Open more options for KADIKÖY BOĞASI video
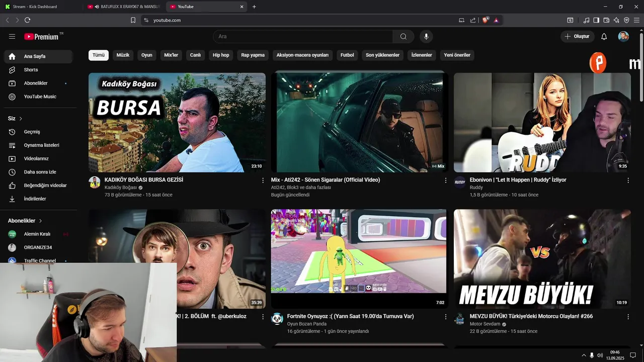Image resolution: width=644 pixels, height=362 pixels. [x=263, y=180]
